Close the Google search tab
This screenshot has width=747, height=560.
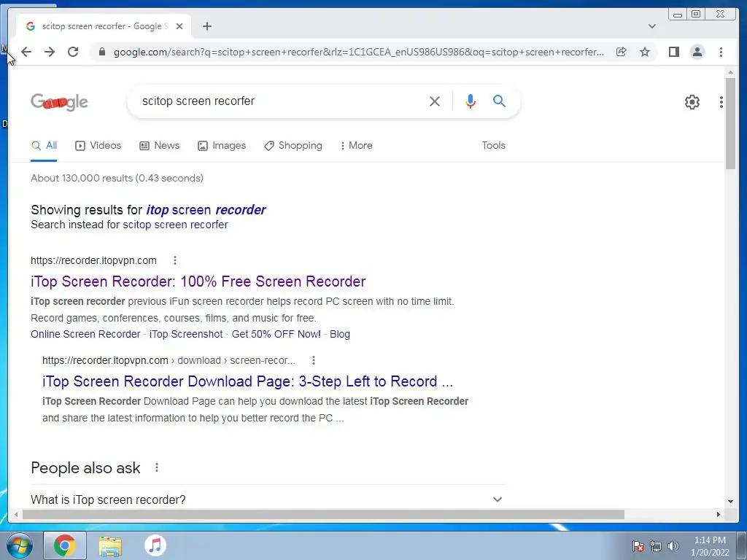click(179, 27)
